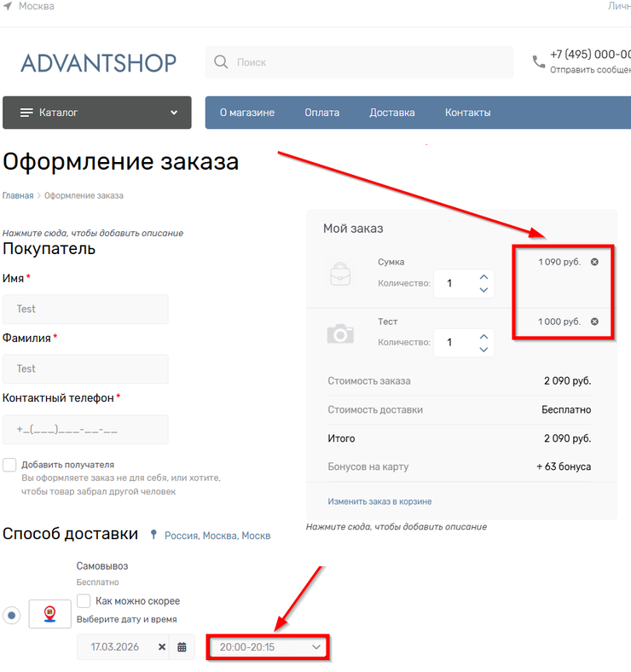Image resolution: width=631 pixels, height=672 pixels.
Task: Enable Добавить получателя checkbox
Action: coord(9,465)
